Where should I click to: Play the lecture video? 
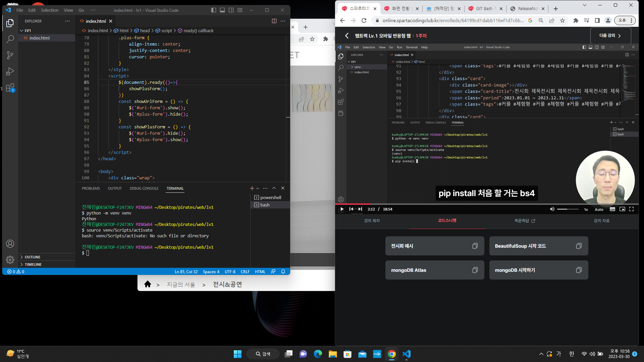(x=342, y=209)
